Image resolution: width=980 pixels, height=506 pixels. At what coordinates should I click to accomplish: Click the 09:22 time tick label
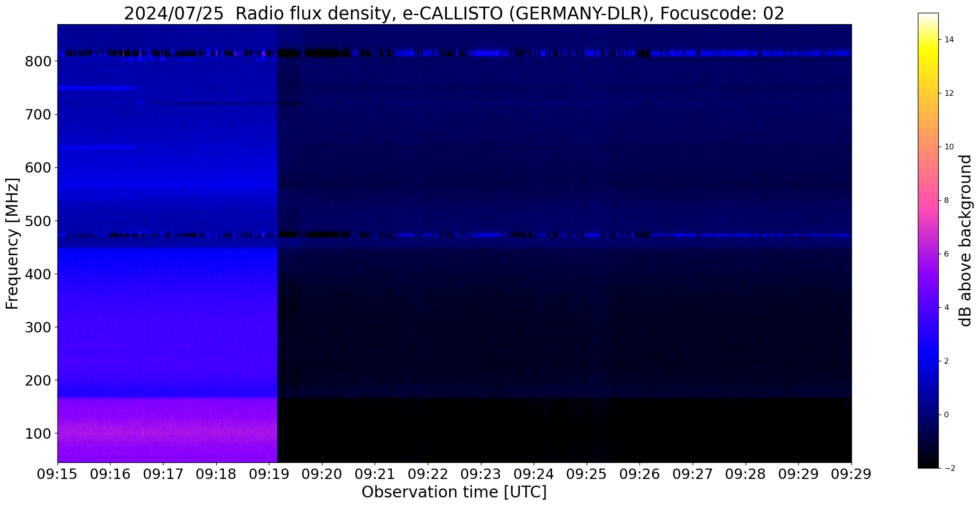coord(428,474)
